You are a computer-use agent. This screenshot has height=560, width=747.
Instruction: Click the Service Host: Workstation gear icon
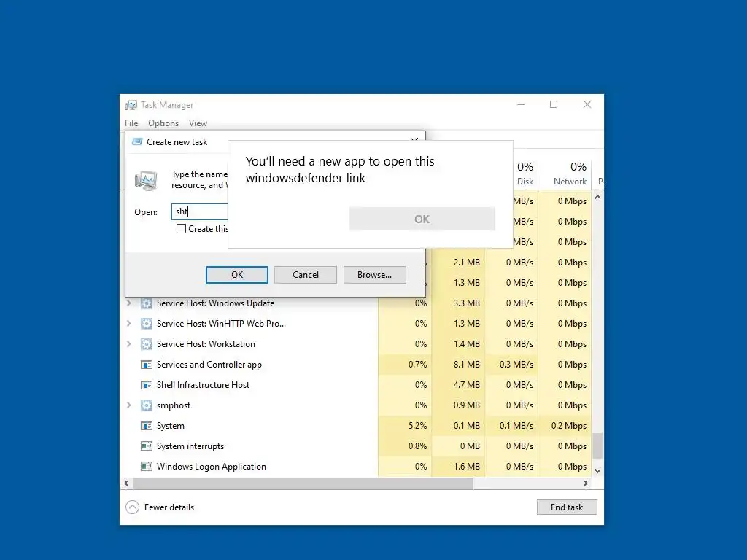coord(146,344)
